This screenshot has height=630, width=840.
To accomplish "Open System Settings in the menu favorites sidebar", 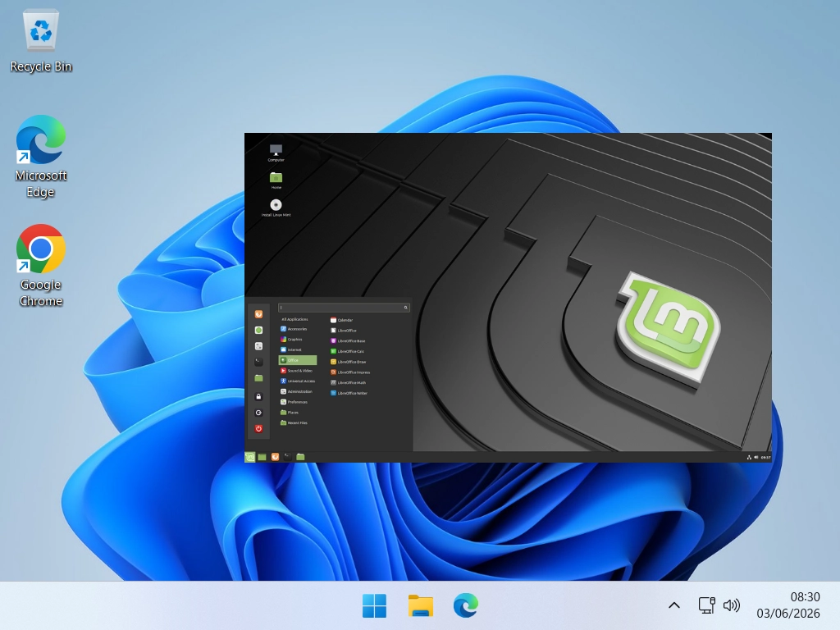I will click(x=258, y=346).
